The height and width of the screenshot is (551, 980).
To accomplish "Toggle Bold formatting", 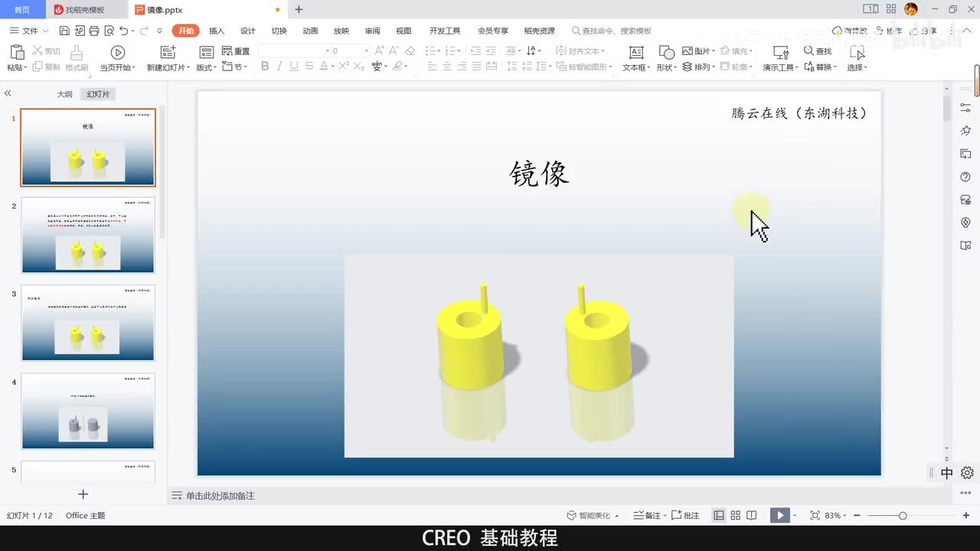I will [265, 67].
